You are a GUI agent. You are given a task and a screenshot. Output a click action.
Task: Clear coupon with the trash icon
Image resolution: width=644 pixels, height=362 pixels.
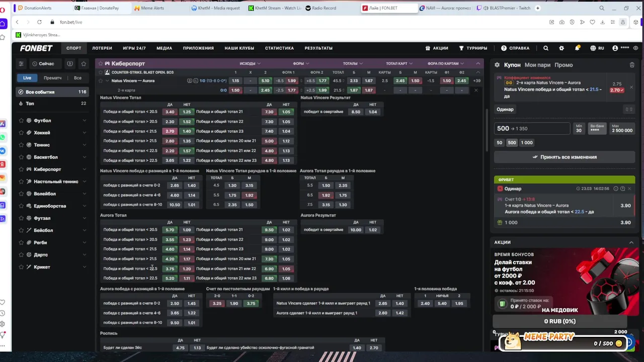(x=632, y=65)
